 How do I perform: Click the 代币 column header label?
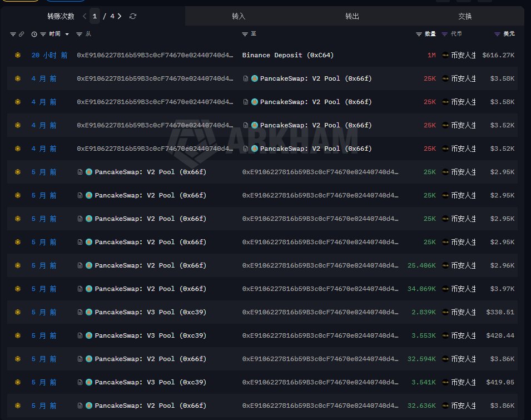[x=456, y=34]
